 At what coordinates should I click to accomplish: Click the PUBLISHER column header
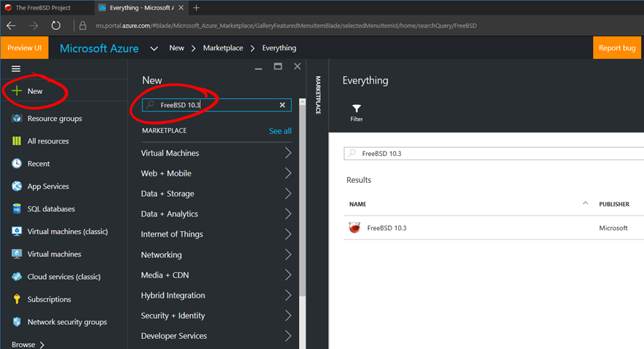click(614, 204)
